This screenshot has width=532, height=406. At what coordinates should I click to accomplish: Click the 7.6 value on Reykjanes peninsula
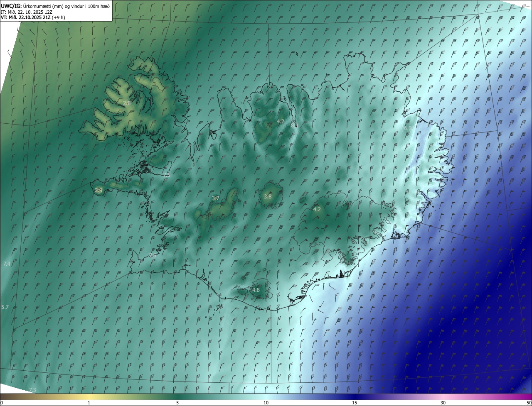(x=153, y=256)
